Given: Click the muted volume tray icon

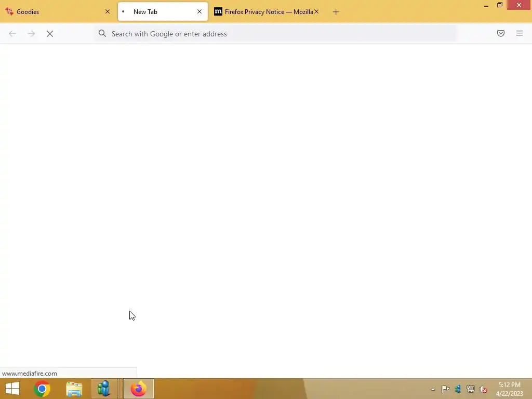Looking at the screenshot, I should click(483, 389).
